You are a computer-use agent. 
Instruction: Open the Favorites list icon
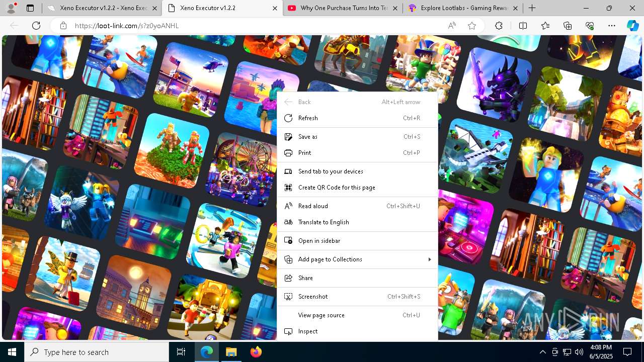point(545,26)
